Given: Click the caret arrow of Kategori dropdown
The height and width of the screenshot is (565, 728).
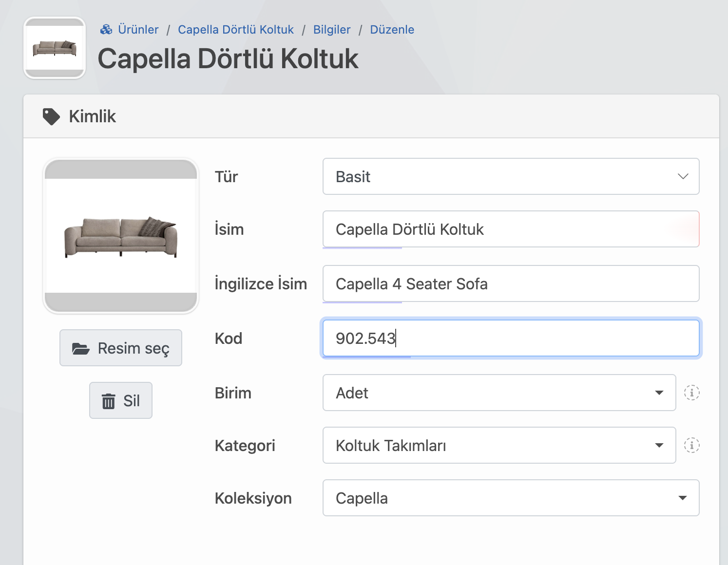Looking at the screenshot, I should (659, 445).
